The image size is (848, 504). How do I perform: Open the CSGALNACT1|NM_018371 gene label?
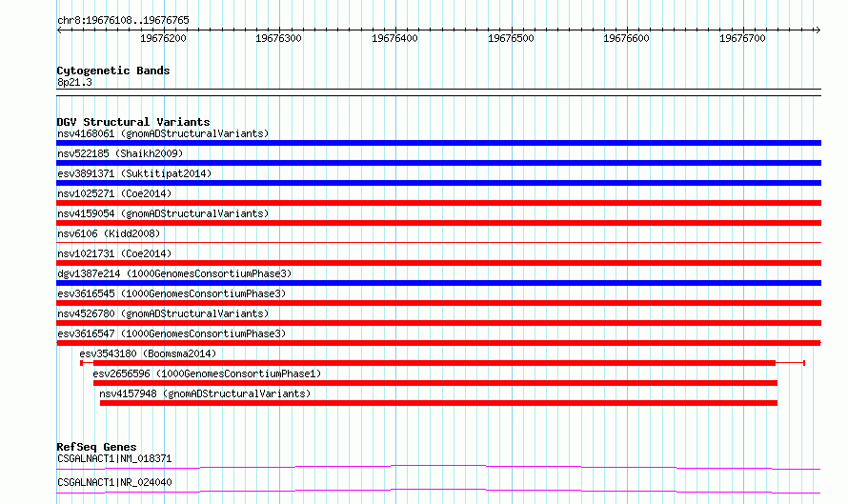pos(114,458)
